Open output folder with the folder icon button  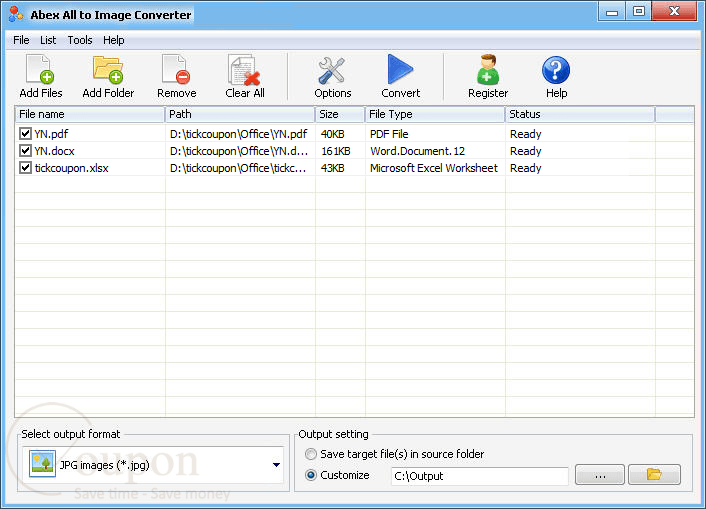tap(654, 475)
